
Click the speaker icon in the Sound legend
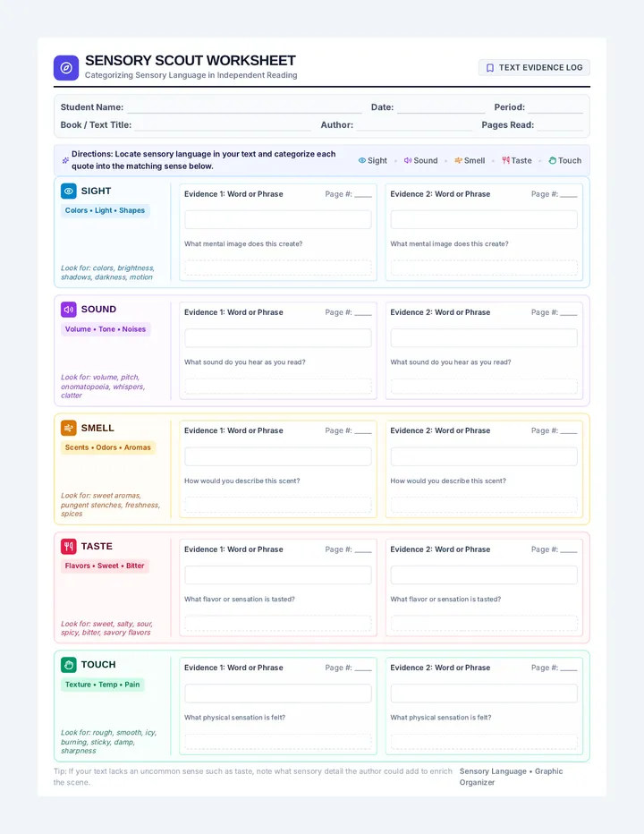[407, 160]
